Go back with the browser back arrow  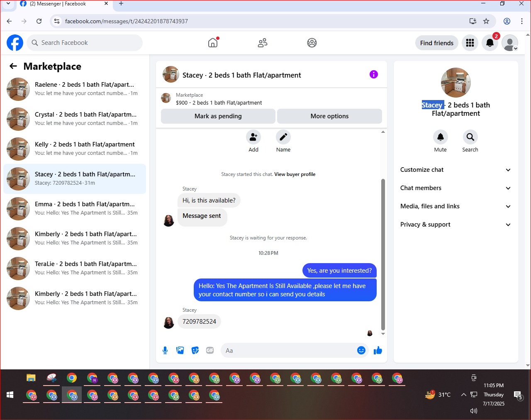(x=9, y=21)
